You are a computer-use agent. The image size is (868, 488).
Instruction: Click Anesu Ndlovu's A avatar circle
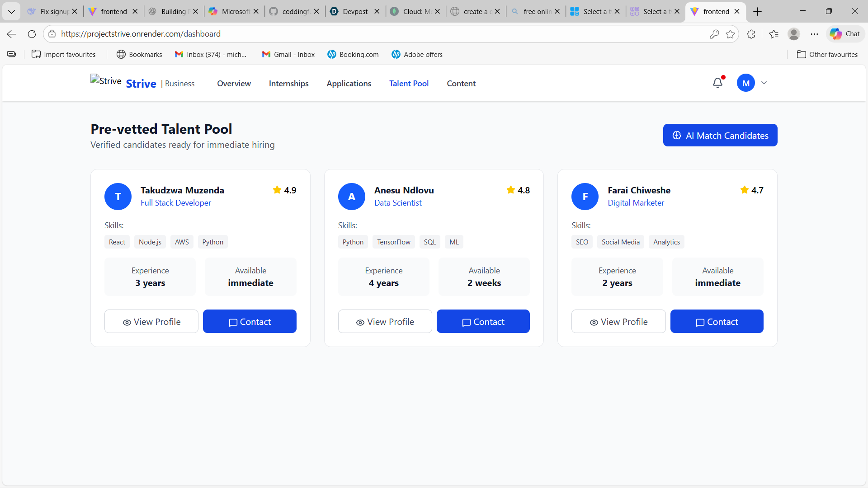click(x=351, y=197)
